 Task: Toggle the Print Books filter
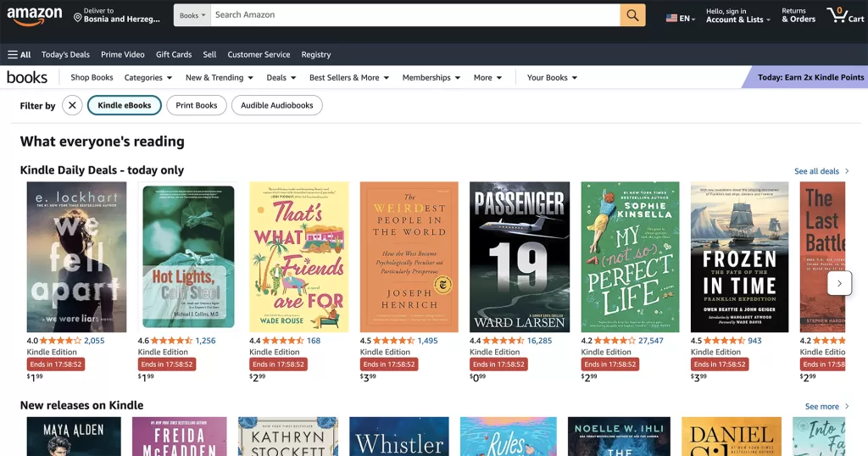click(x=197, y=105)
